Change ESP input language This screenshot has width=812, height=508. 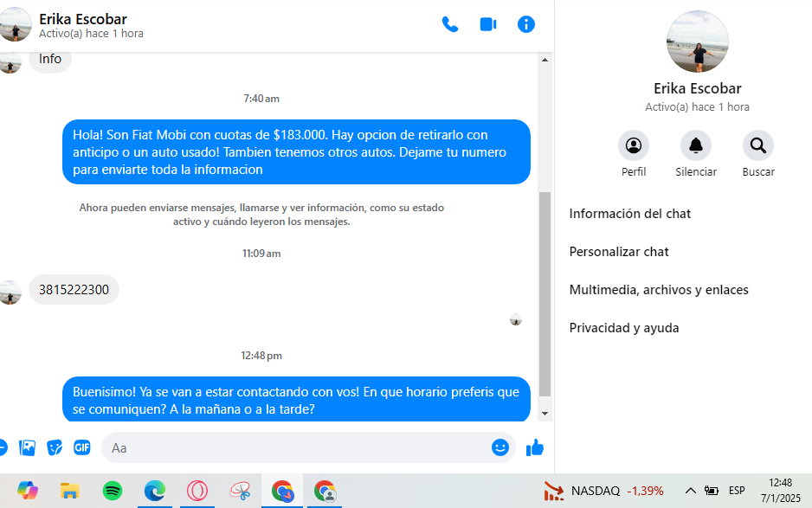(x=737, y=491)
